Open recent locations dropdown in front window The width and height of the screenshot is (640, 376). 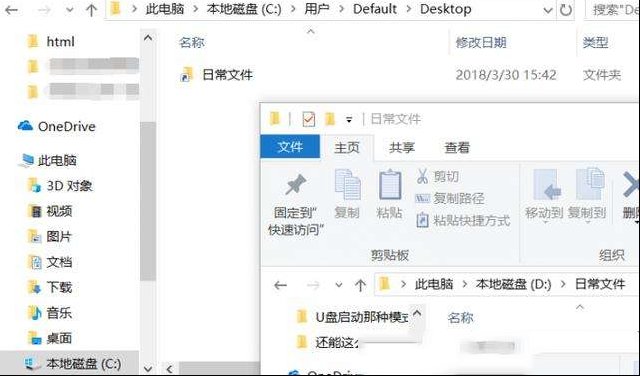click(339, 285)
